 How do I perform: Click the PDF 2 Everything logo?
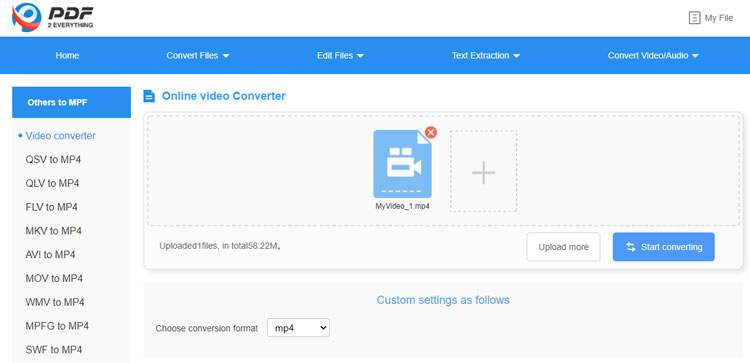point(53,18)
